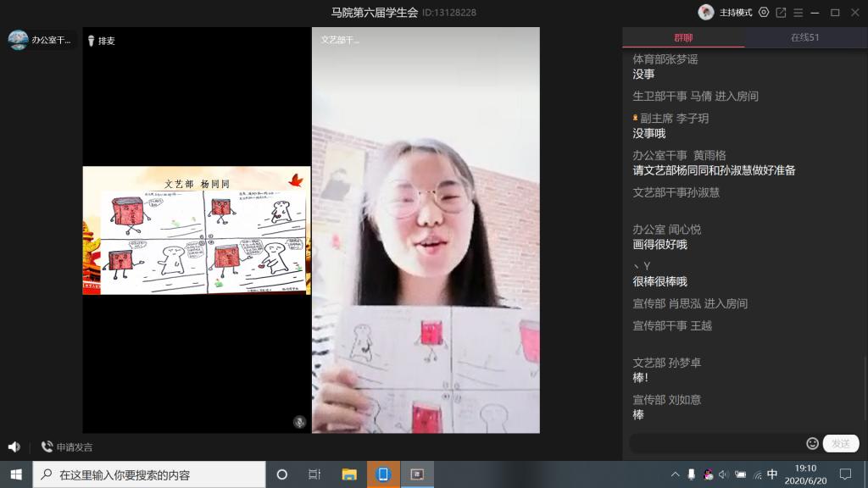
Task: Open the Windows Task View icon
Action: click(x=314, y=474)
